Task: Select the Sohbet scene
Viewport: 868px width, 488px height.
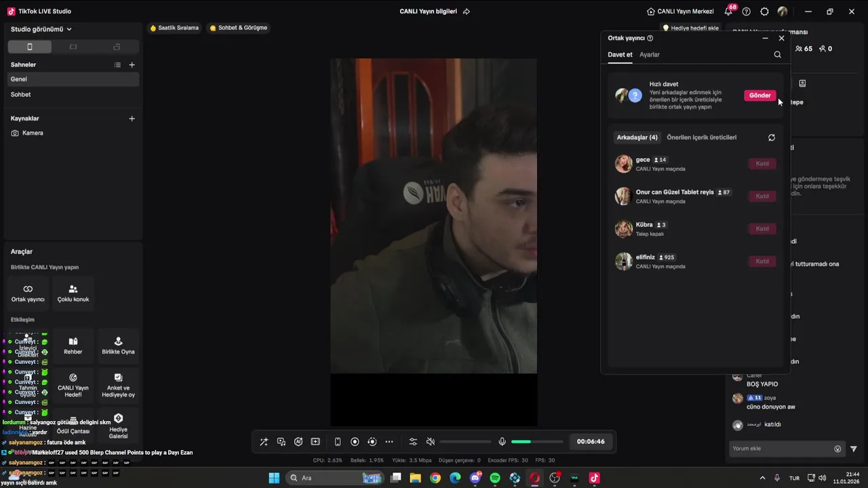Action: (x=73, y=95)
